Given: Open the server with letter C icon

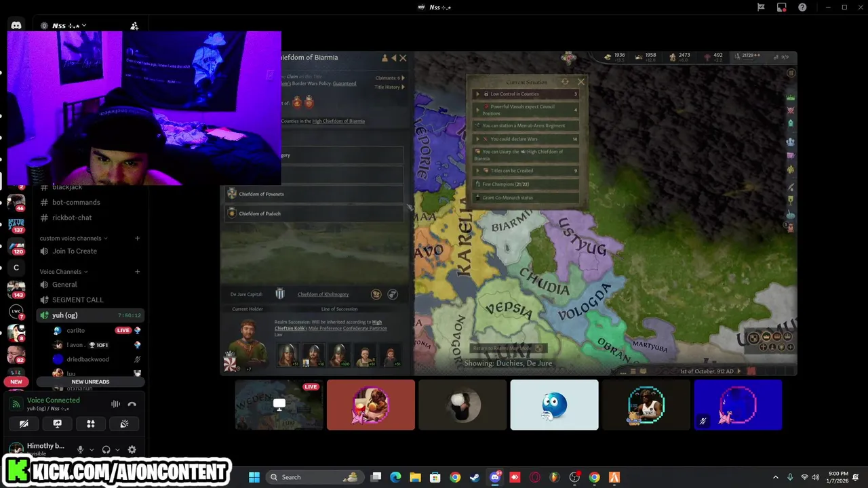Looking at the screenshot, I should 16,268.
